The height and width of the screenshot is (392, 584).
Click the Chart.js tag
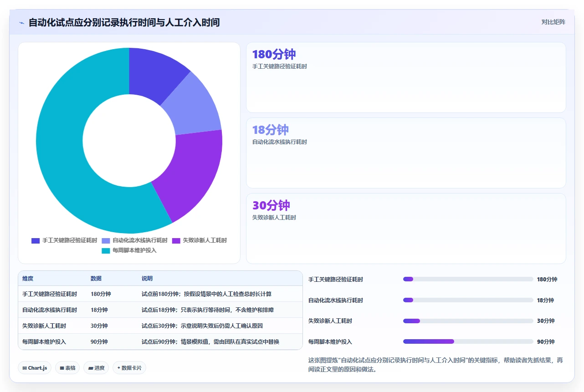[x=35, y=368]
